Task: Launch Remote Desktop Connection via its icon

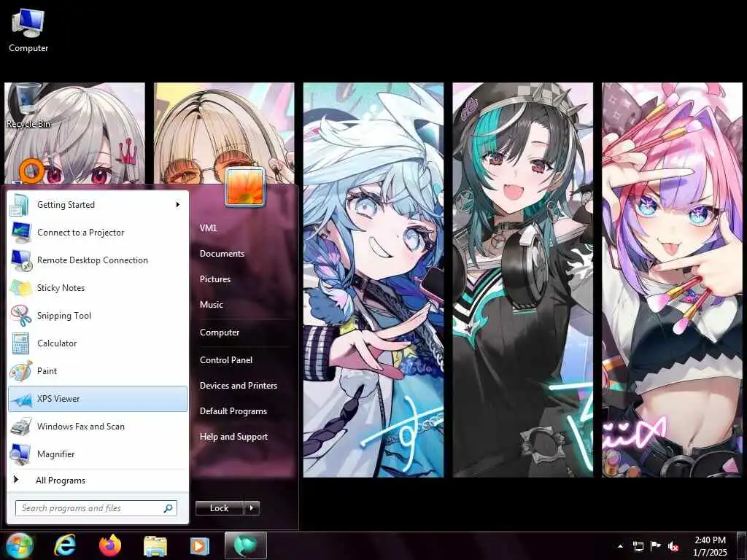Action: (20, 260)
